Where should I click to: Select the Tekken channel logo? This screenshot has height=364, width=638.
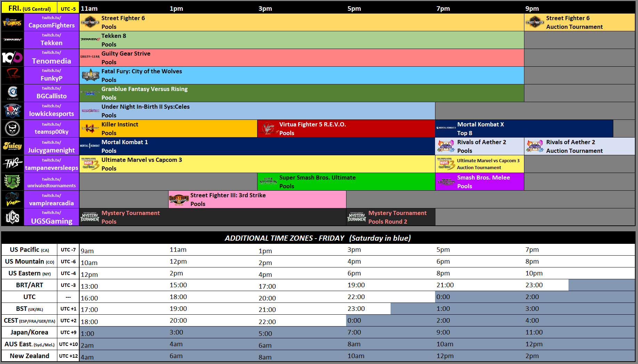(x=13, y=40)
